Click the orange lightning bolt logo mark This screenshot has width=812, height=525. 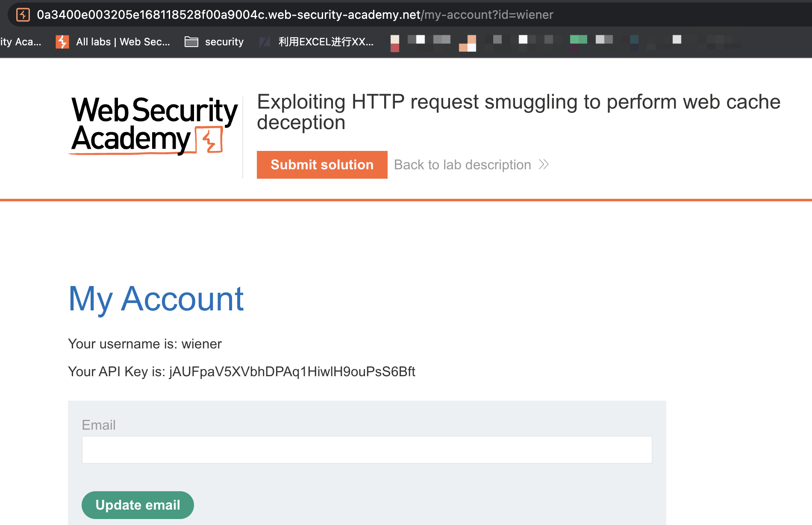click(209, 140)
